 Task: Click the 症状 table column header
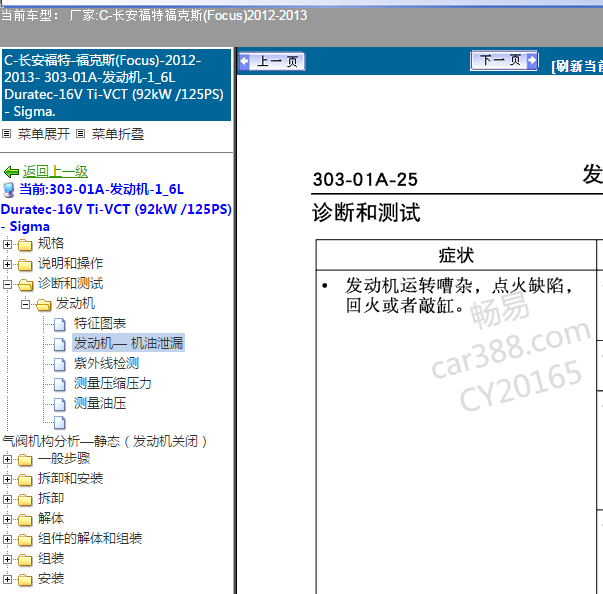pos(456,255)
